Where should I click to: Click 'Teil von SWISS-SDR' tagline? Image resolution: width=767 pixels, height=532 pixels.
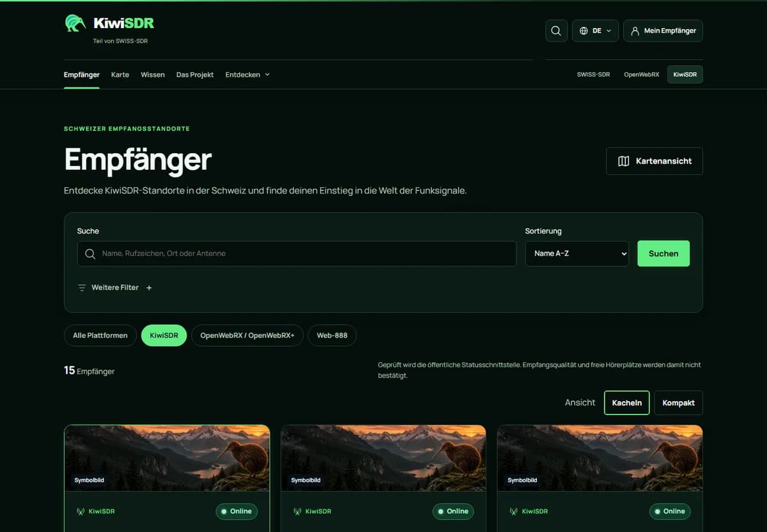pos(121,41)
